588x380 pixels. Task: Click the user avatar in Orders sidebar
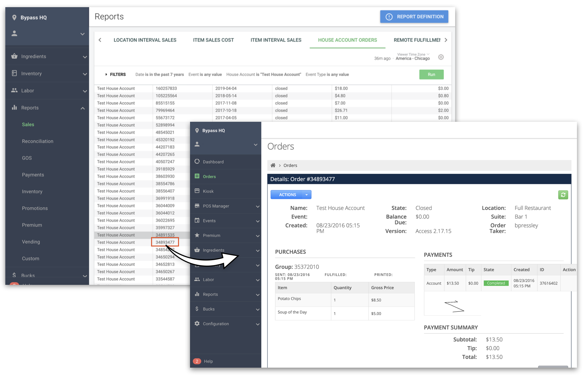[x=197, y=144]
